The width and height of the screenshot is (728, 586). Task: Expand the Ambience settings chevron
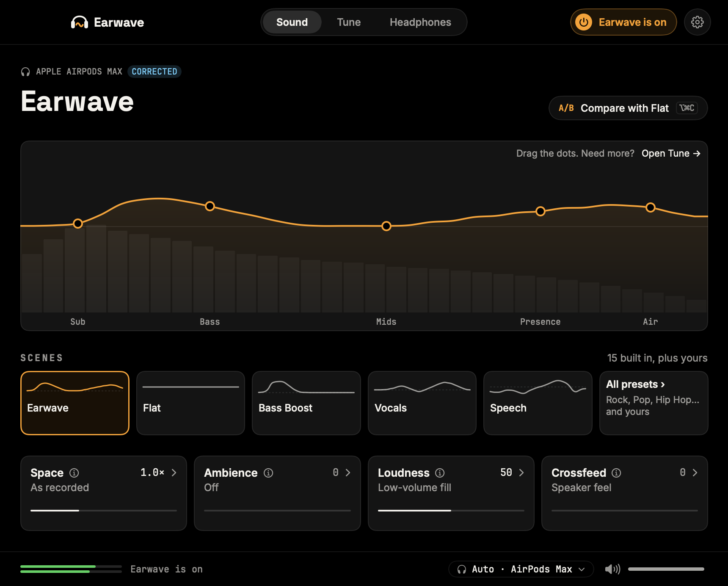click(x=348, y=473)
